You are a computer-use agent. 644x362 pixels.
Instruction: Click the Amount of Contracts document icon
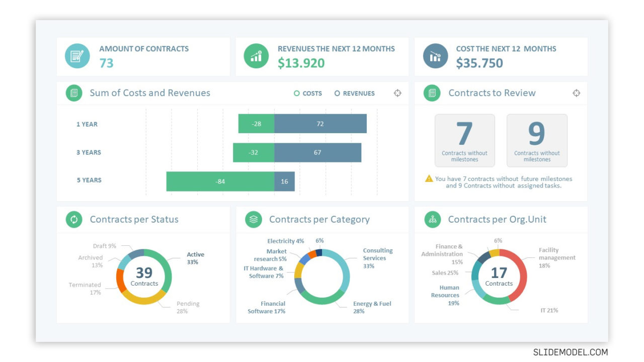[77, 56]
